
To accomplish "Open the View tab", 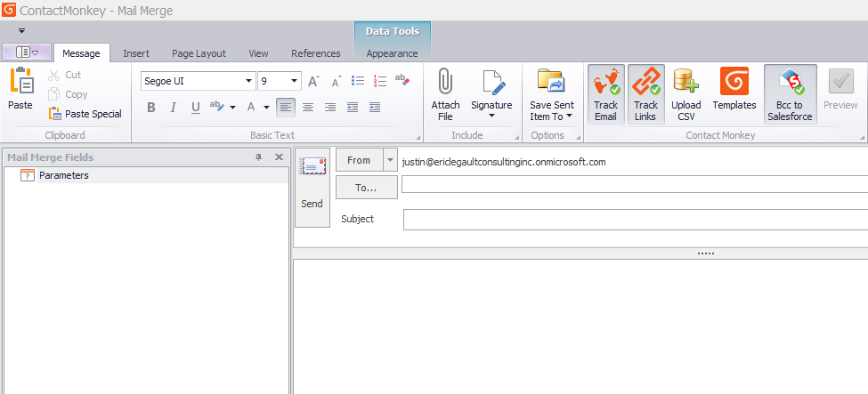I will (x=258, y=53).
